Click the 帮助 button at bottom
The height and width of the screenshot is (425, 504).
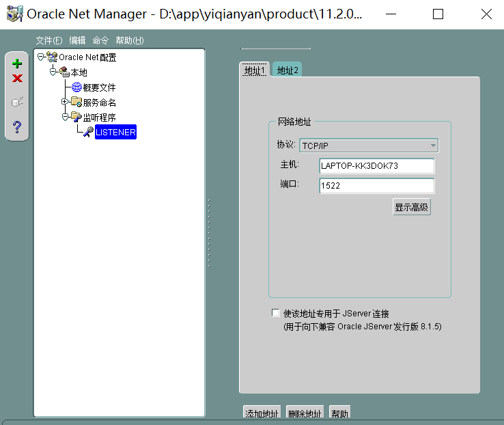(x=339, y=412)
